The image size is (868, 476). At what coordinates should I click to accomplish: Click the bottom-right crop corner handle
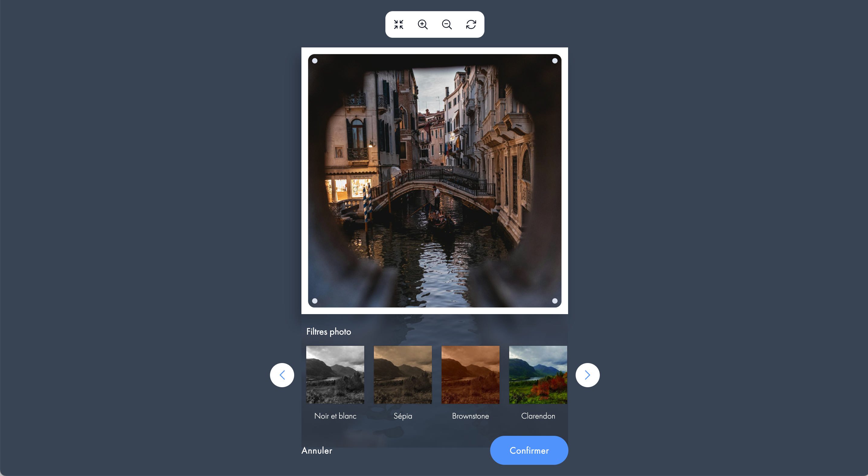point(555,301)
